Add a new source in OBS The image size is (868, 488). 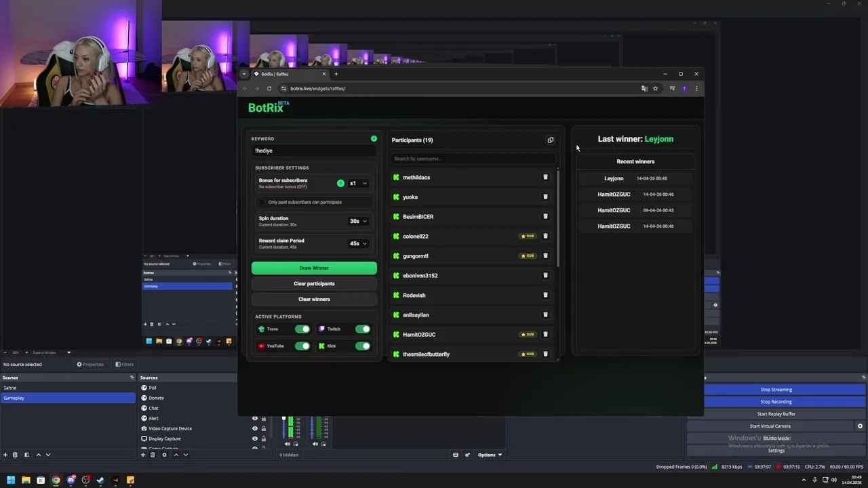tap(142, 455)
